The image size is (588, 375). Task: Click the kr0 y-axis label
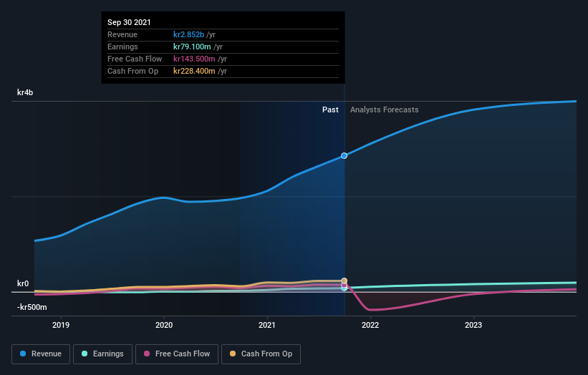click(x=23, y=283)
